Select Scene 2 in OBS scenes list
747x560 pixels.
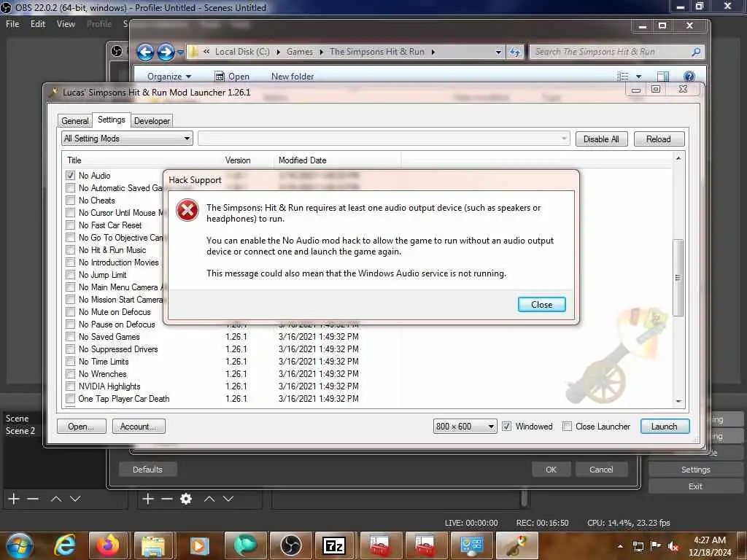[20, 430]
